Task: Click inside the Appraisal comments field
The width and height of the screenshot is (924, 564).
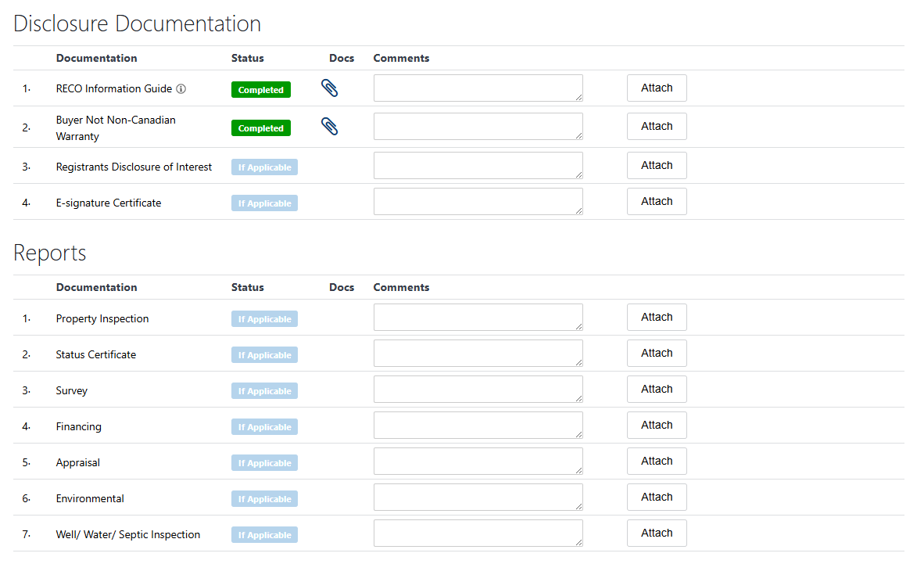Action: coord(478,461)
